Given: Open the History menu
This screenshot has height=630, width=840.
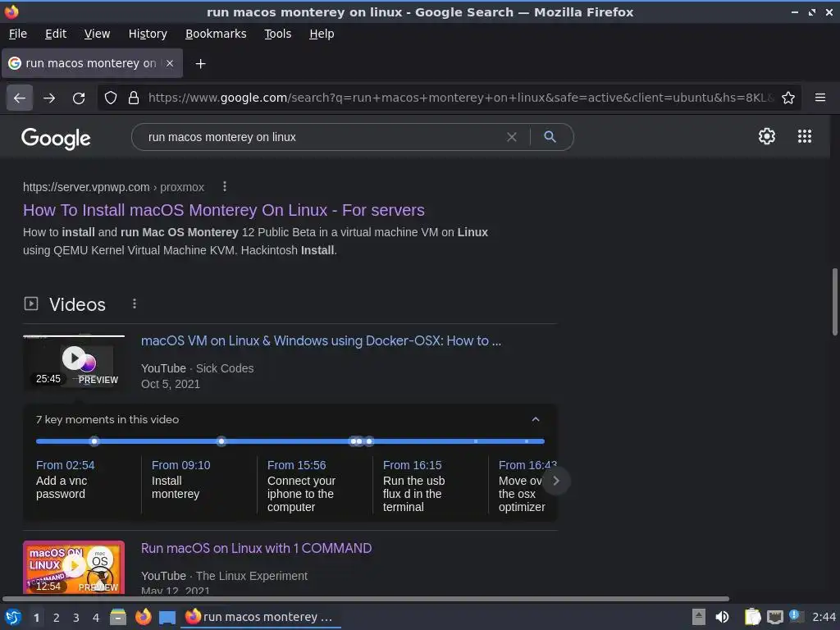Looking at the screenshot, I should 148,34.
